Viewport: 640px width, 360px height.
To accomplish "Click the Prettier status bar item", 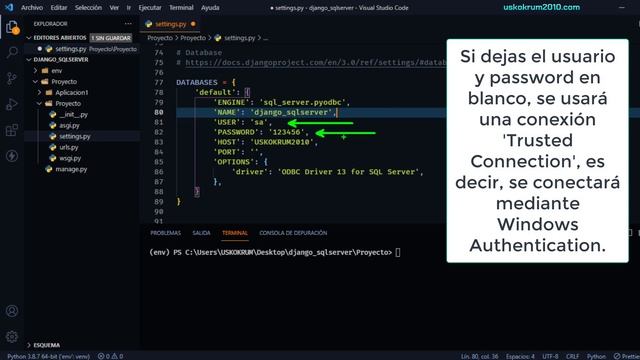I will click(x=627, y=356).
